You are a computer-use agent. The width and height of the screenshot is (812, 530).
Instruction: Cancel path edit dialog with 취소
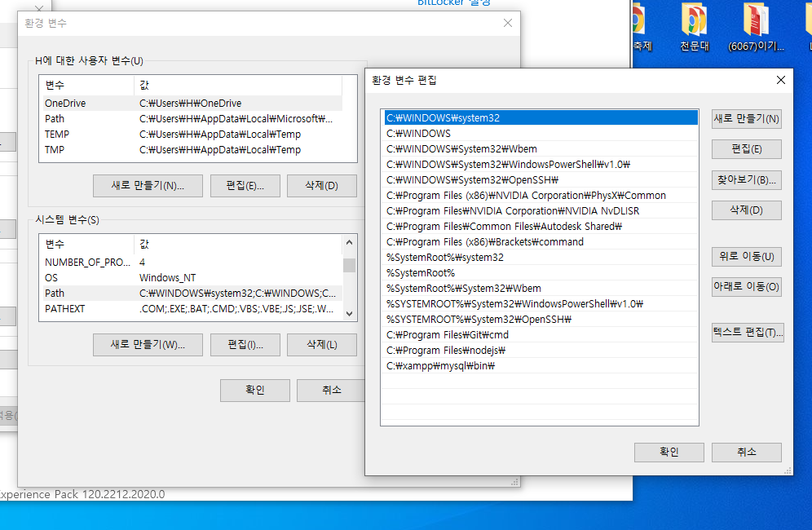click(746, 452)
